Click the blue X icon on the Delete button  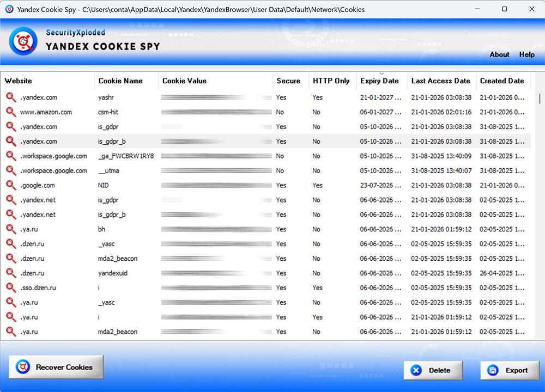pyautogui.click(x=416, y=370)
